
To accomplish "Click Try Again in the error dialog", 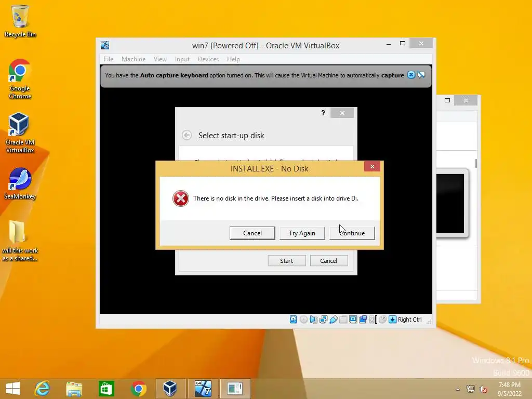I will tap(302, 233).
